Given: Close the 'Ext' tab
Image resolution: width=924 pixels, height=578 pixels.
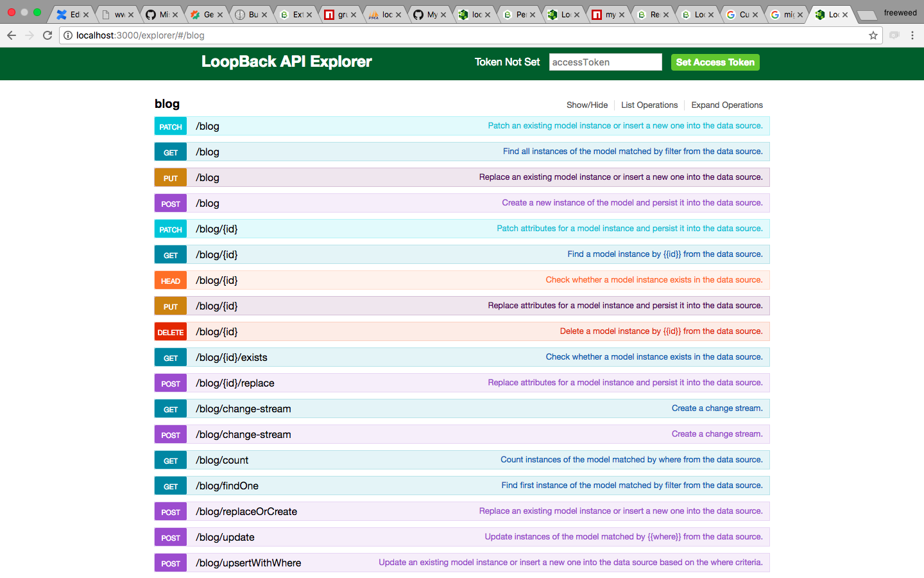Looking at the screenshot, I should (309, 15).
